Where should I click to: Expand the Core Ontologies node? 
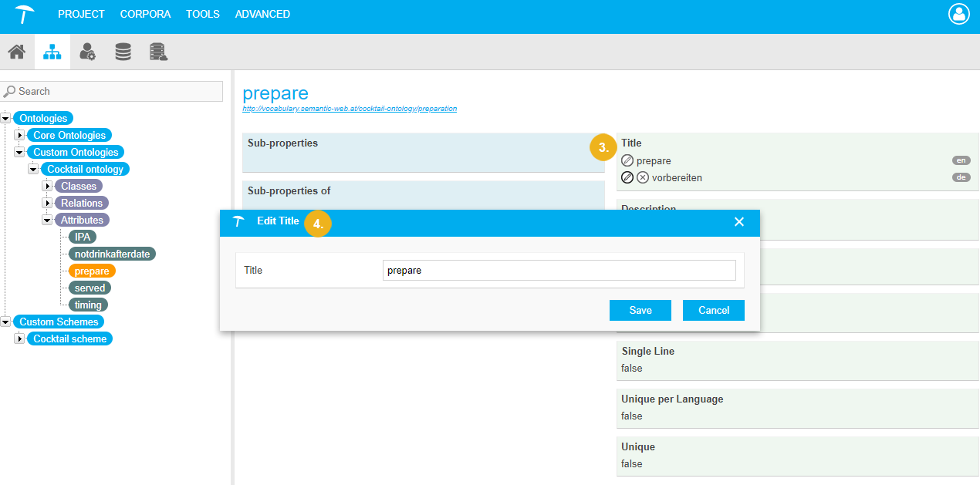[x=21, y=136]
